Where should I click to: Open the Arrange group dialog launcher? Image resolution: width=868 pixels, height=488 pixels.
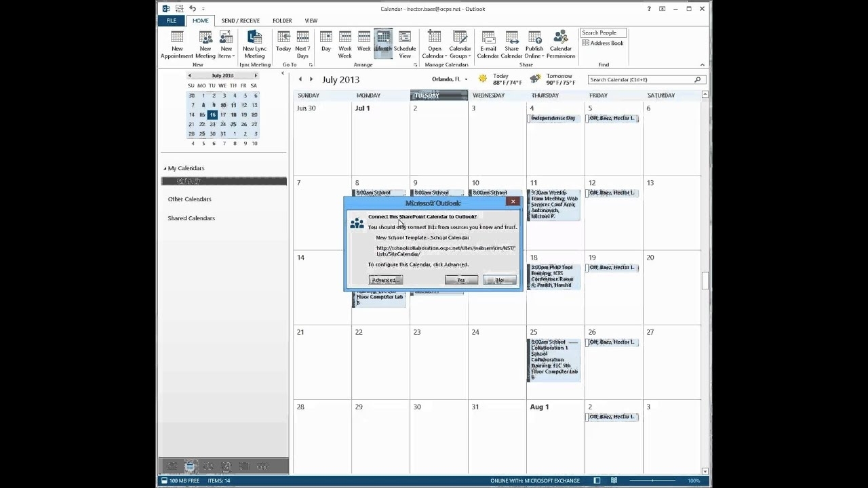coord(414,65)
